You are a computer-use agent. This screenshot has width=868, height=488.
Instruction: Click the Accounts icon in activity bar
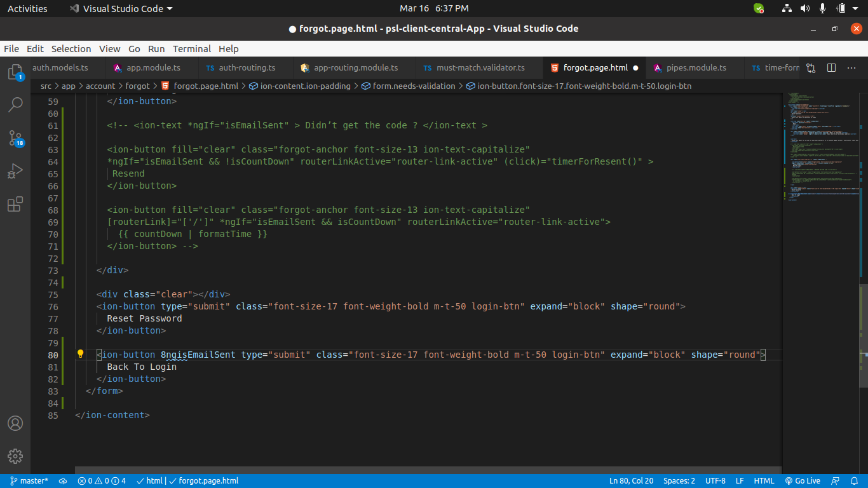[x=15, y=423]
